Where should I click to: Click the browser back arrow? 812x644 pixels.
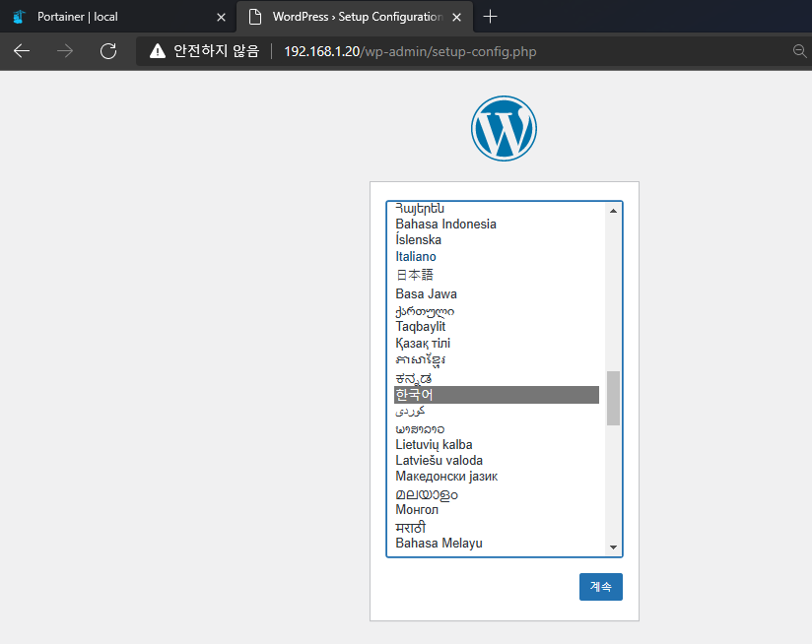[x=22, y=51]
